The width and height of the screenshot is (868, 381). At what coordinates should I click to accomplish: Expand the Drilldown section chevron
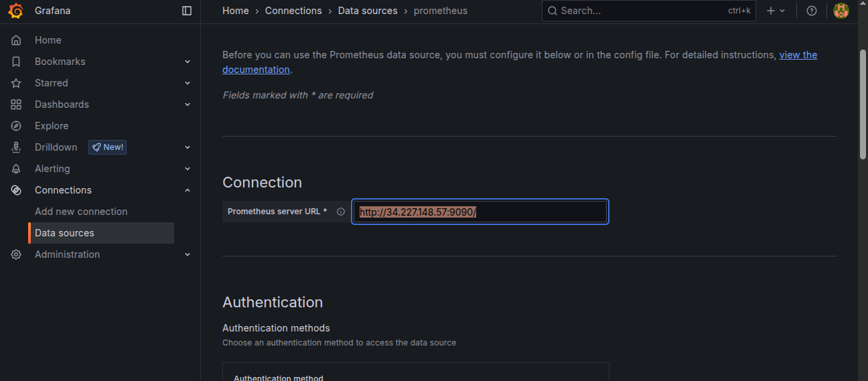188,147
